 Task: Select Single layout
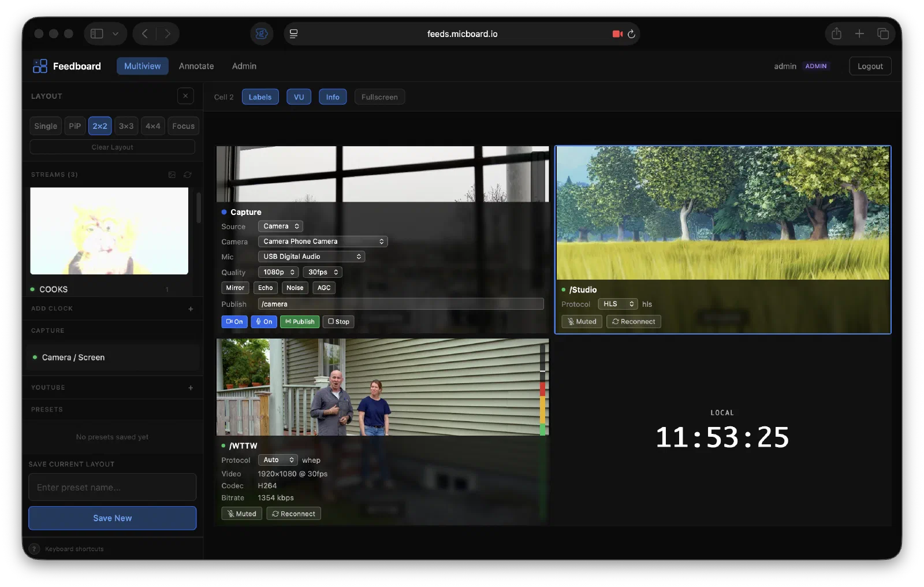[x=46, y=126]
